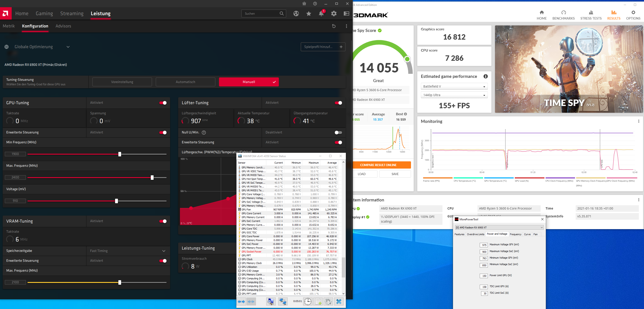Open Radeon settings gear icon

pos(334,14)
